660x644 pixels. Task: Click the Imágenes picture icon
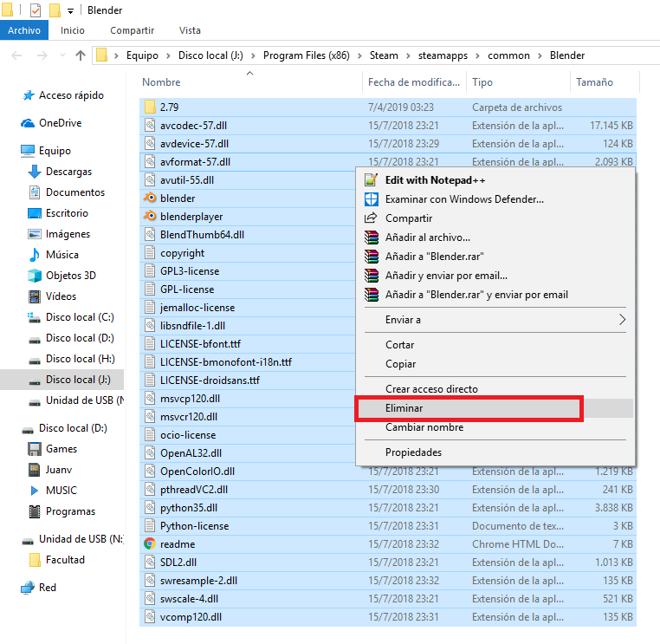click(x=35, y=234)
